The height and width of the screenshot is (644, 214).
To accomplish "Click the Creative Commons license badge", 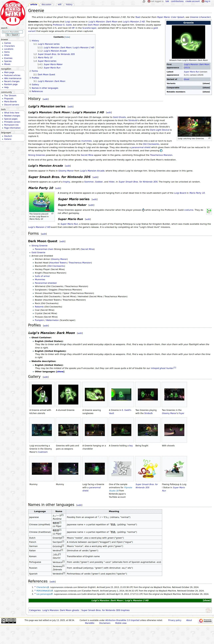I will [x=9, y=620].
